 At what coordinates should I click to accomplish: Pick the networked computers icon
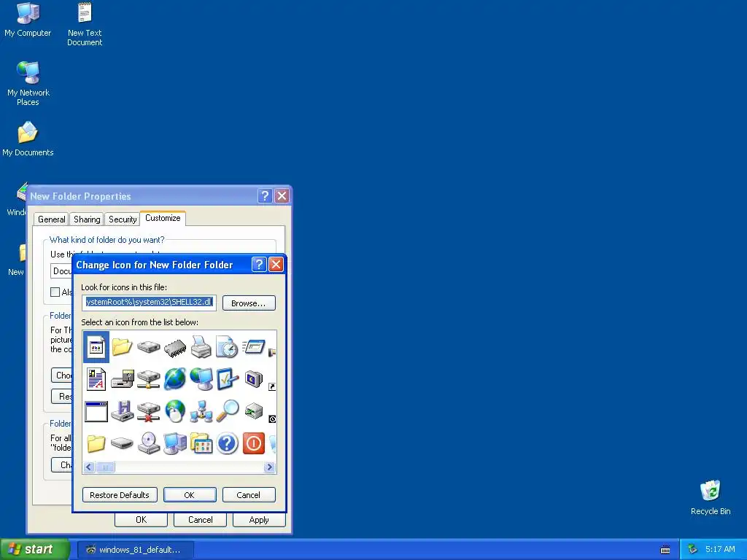[201, 411]
